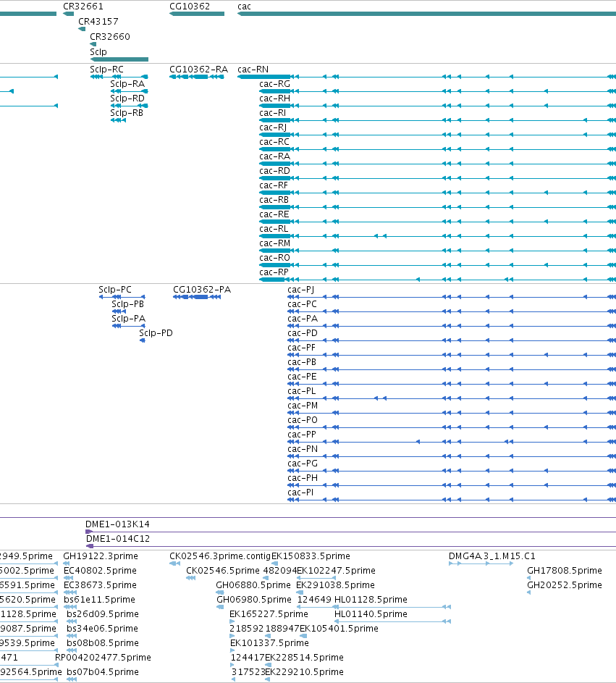Image resolution: width=616 pixels, height=683 pixels.
Task: Click the Sclp-PD protein feature
Action: pyautogui.click(x=143, y=340)
